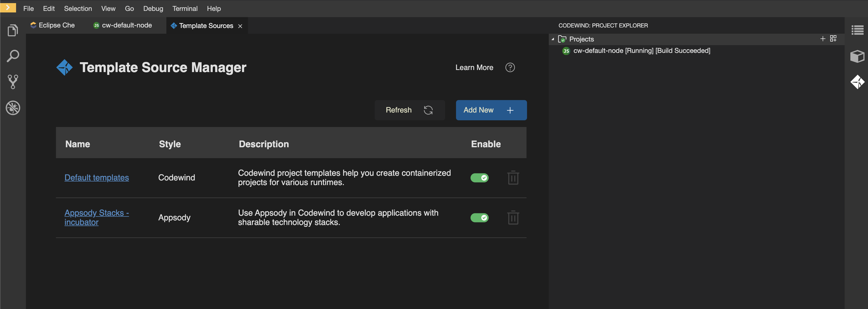Click the Plugins box icon in right sidebar
The width and height of the screenshot is (868, 309).
coord(858,56)
